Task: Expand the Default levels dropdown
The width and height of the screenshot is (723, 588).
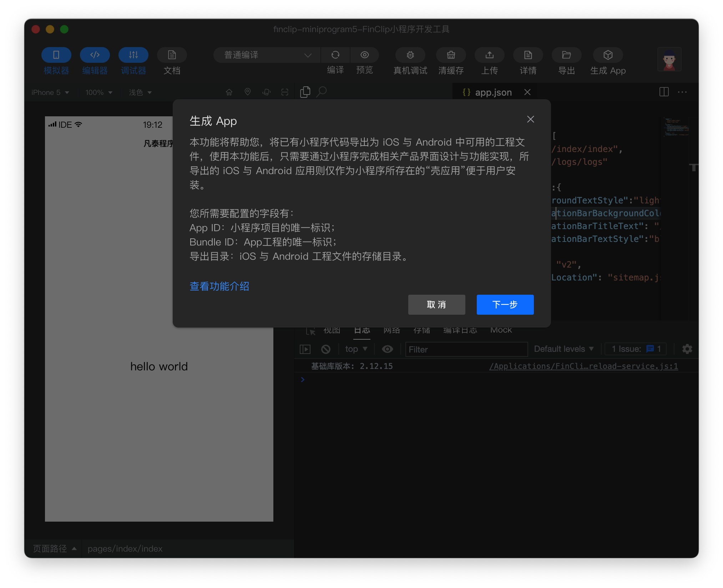Action: (563, 349)
